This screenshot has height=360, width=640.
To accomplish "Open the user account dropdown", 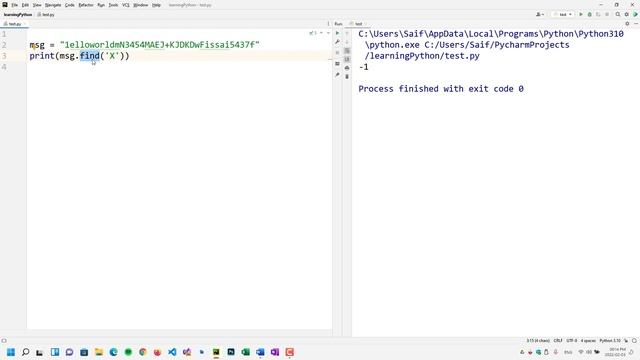I will 540,14.
